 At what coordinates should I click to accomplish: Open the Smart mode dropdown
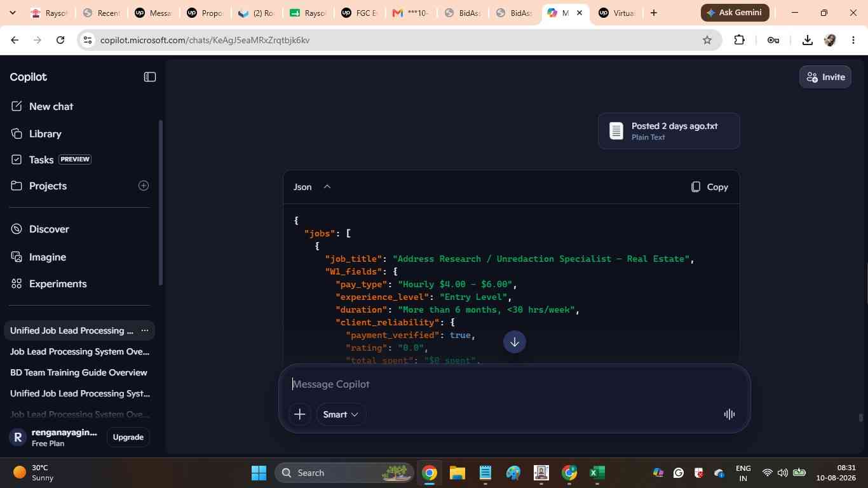coord(341,414)
